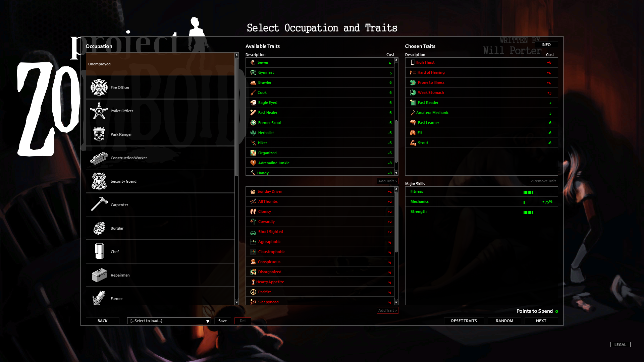
Task: Toggle the Fast Learner chosen trait
Action: [481, 122]
